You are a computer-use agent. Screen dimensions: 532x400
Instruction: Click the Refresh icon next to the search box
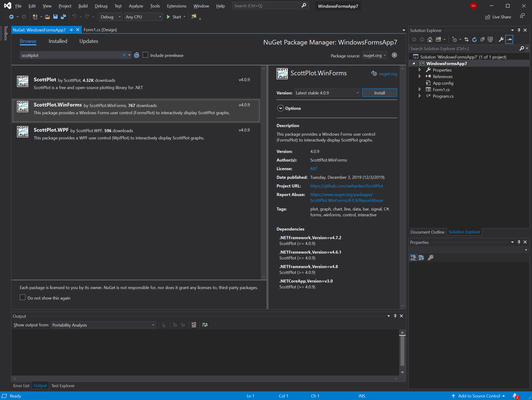click(x=136, y=55)
